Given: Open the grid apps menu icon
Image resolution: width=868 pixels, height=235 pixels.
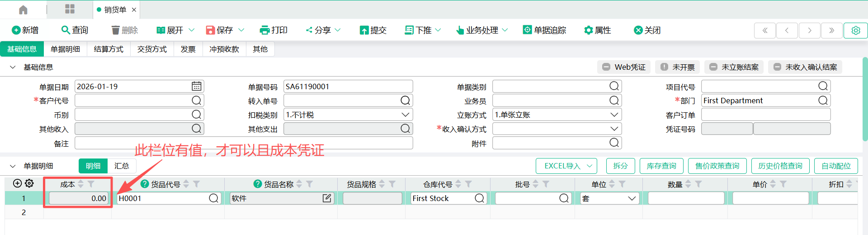Looking at the screenshot, I should tap(70, 9).
